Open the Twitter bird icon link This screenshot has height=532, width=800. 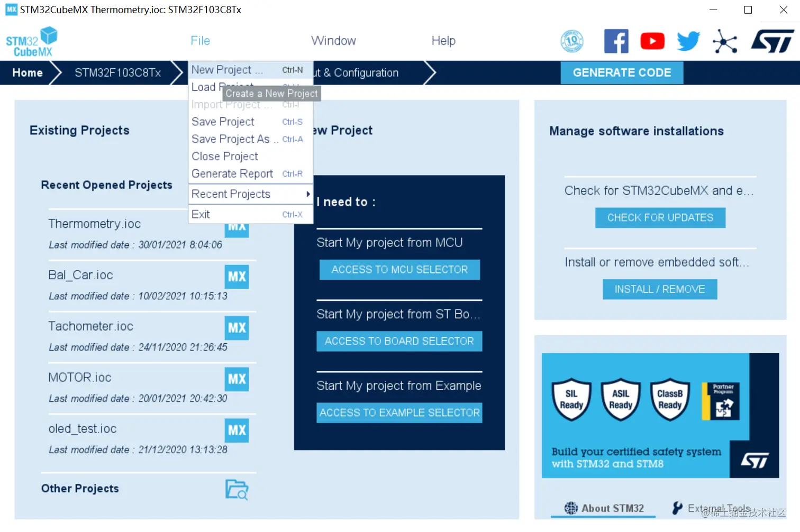(x=688, y=41)
